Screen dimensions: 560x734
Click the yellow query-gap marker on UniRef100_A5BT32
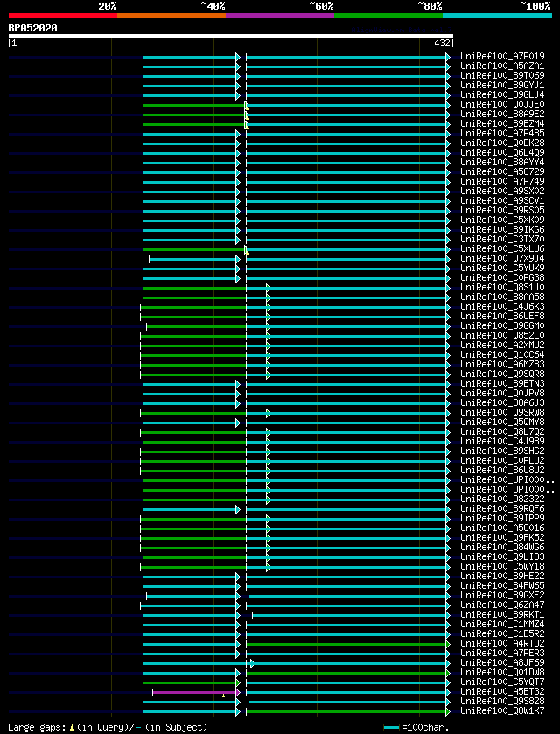click(x=224, y=696)
